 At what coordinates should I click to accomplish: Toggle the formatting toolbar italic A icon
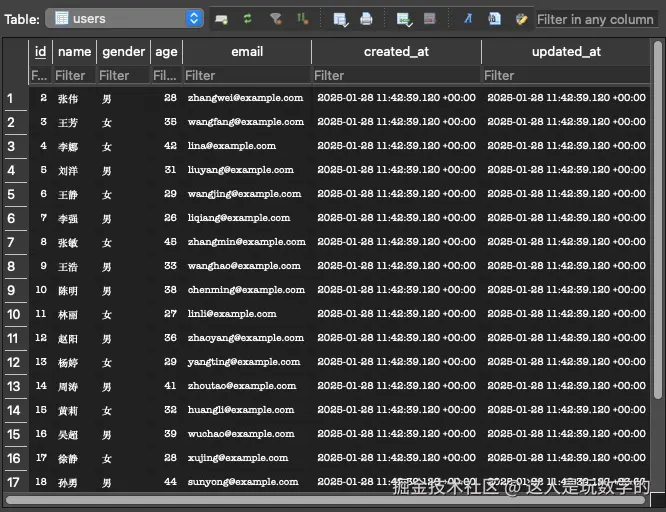click(x=468, y=19)
